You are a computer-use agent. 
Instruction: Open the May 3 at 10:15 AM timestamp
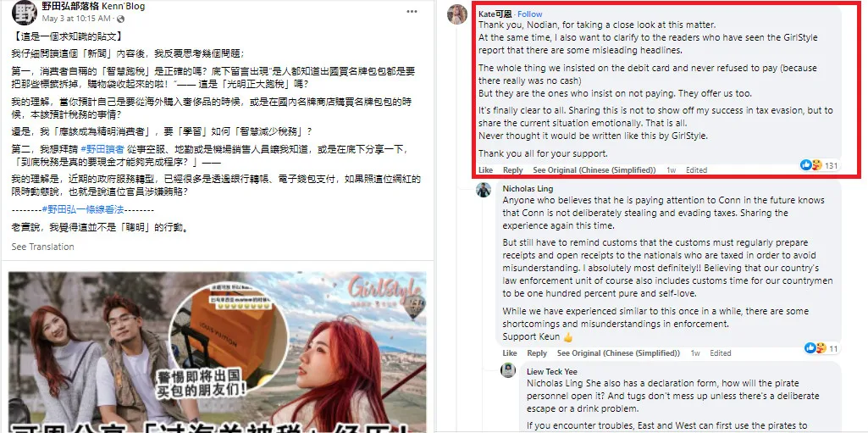77,19
